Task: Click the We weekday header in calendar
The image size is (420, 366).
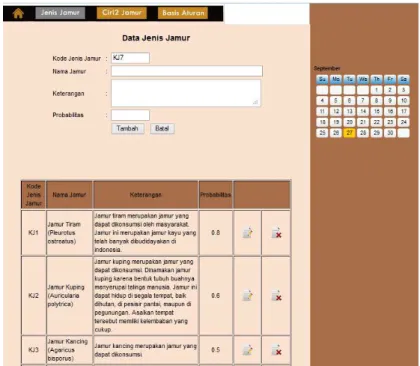Action: pos(363,79)
